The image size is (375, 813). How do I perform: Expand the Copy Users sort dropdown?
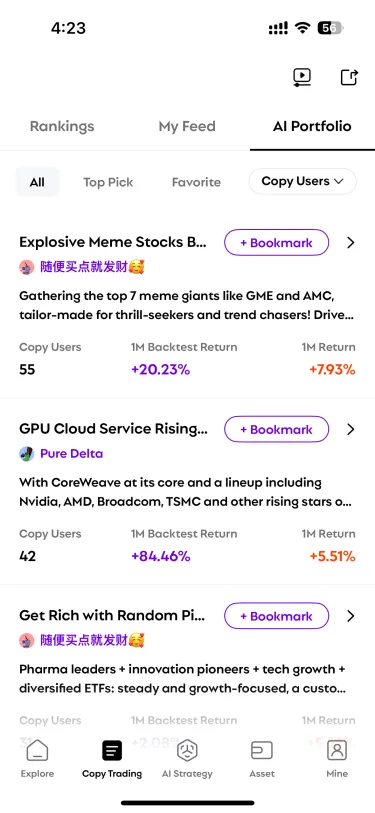[x=302, y=181]
